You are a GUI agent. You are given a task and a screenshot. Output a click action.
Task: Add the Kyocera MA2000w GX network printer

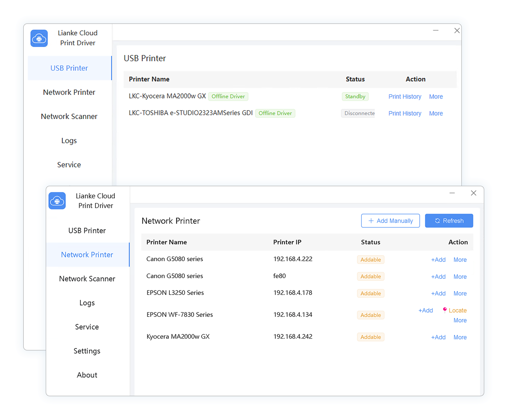pos(438,337)
